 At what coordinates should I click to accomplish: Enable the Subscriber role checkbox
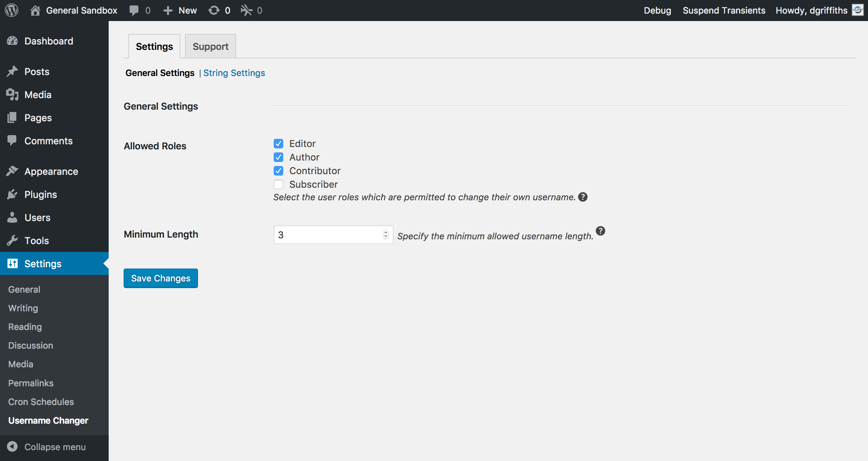click(278, 184)
